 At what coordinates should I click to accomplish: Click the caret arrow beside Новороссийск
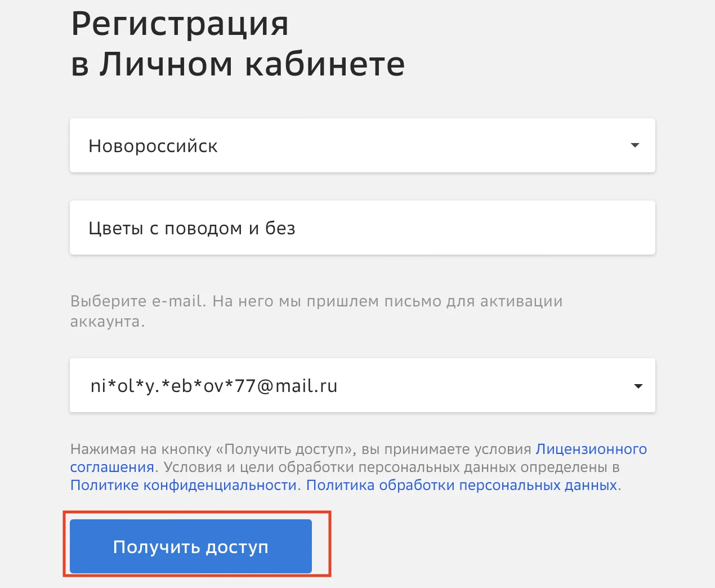[635, 145]
